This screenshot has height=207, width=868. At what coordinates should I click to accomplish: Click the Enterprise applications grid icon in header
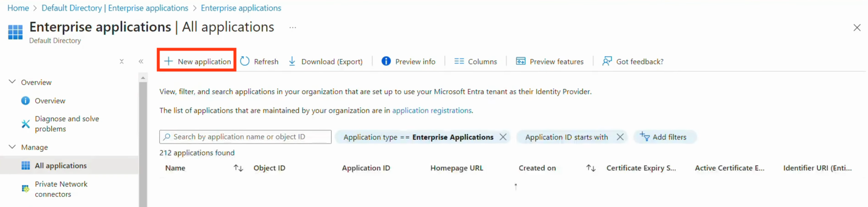click(15, 32)
